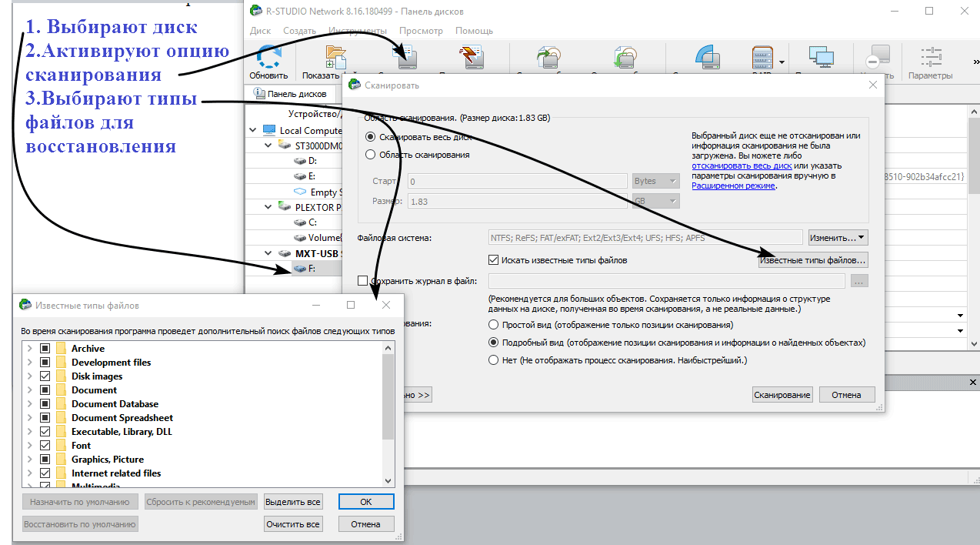This screenshot has height=545, width=980.
Task: Click the file types list scrollbar thumb
Action: 388,396
